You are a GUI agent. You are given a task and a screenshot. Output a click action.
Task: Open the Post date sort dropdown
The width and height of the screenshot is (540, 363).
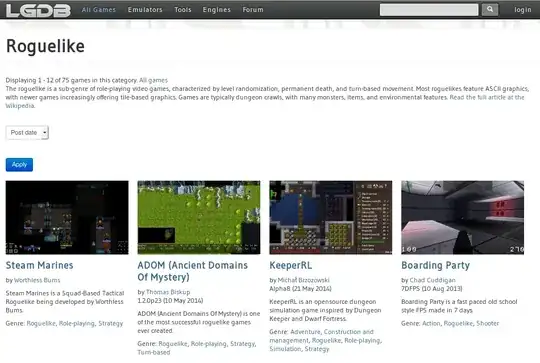pos(27,133)
